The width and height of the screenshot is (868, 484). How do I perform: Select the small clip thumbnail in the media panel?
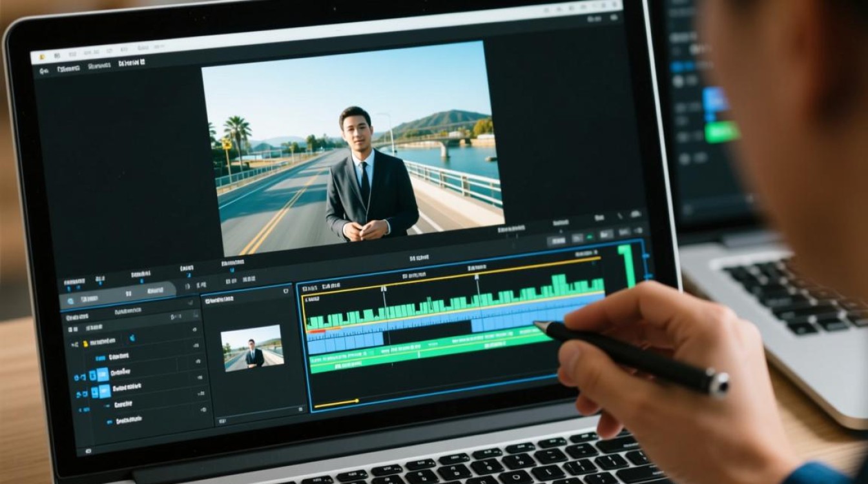pos(252,348)
